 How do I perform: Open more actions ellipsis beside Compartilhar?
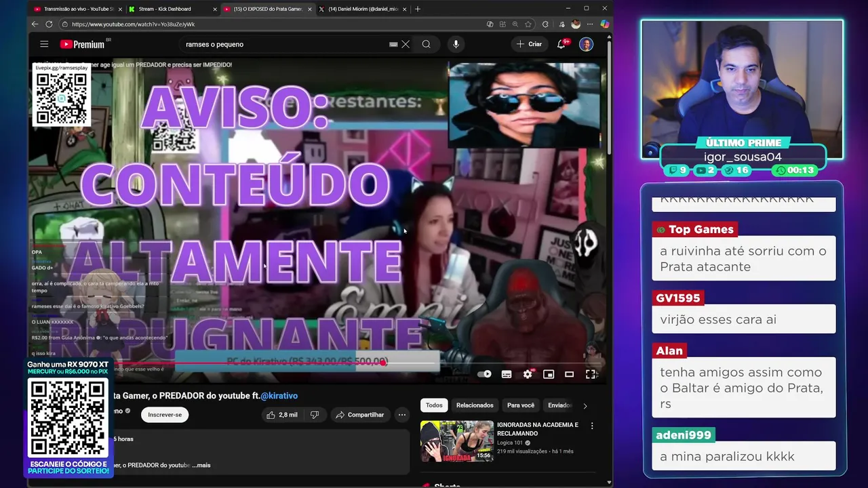(401, 415)
